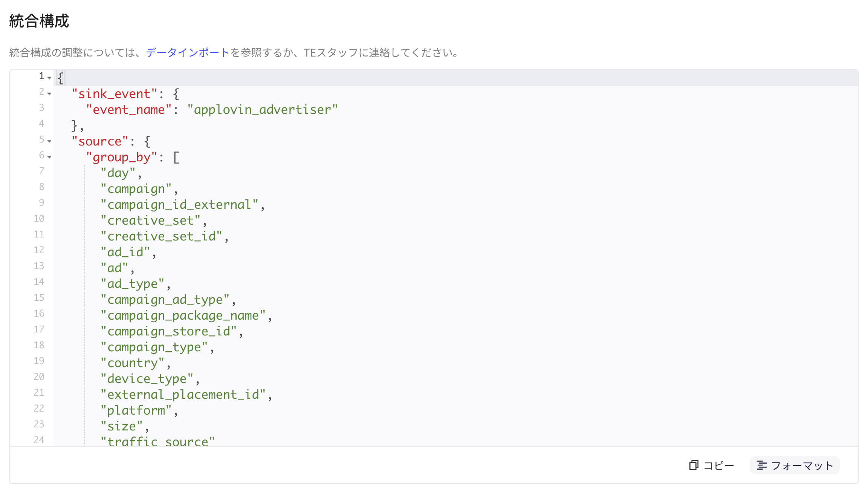
Task: Click the "ad_id" entry
Action: tap(125, 252)
